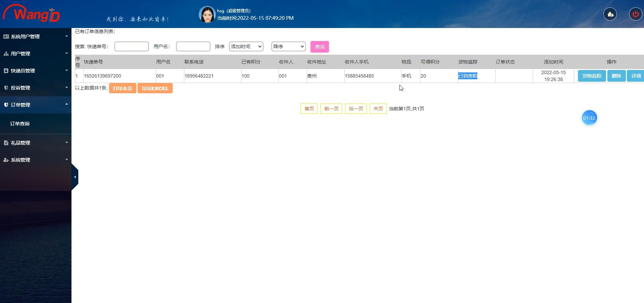644x303 pixels.
Task: Go to 末页 pagination link
Action: (x=378, y=109)
